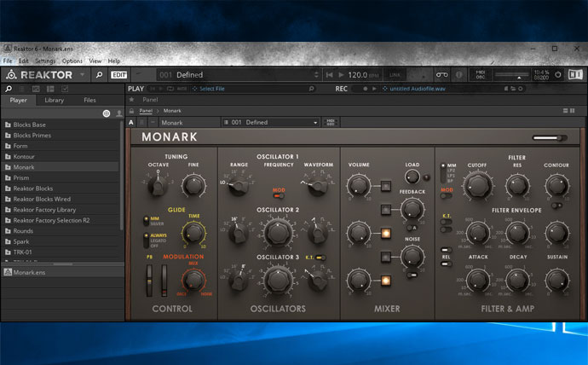Start playback with the play button near the 120.0 tempo
This screenshot has width=588, height=365.
pos(341,75)
